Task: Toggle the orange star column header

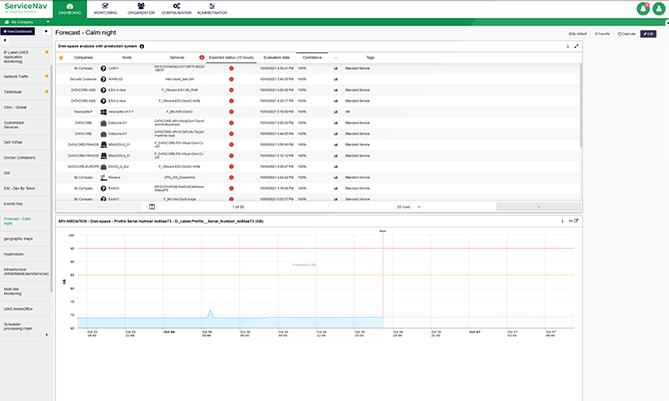Action: click(x=61, y=58)
